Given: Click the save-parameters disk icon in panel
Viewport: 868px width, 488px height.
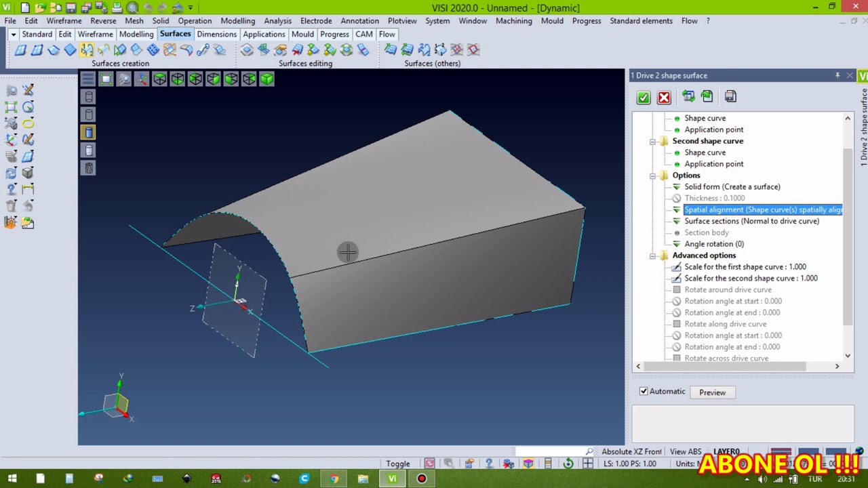Looking at the screenshot, I should (730, 97).
